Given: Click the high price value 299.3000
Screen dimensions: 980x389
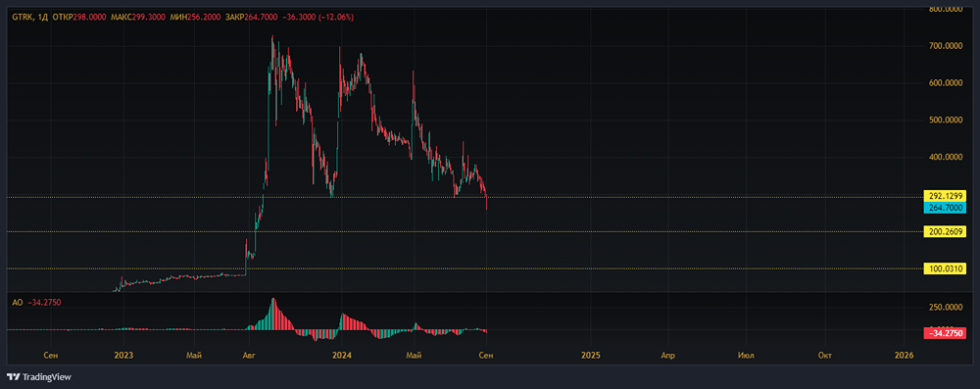Looking at the screenshot, I should [149, 18].
